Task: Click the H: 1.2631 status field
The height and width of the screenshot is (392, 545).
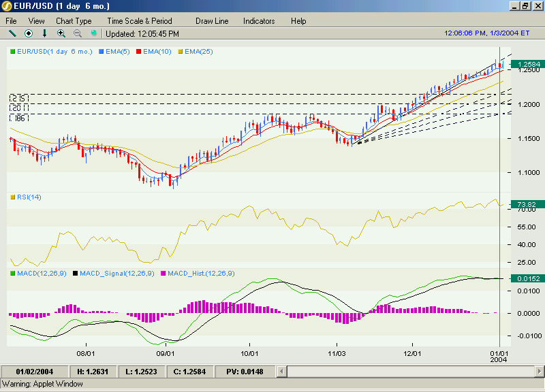Action: [93, 372]
